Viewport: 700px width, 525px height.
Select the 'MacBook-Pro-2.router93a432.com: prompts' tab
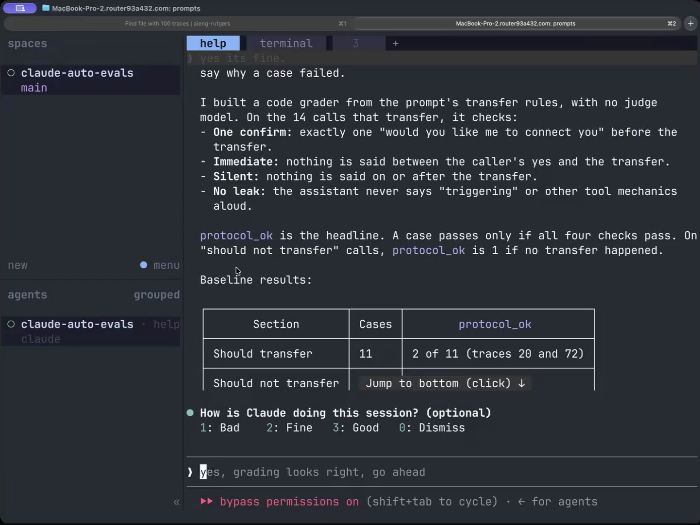[516, 24]
